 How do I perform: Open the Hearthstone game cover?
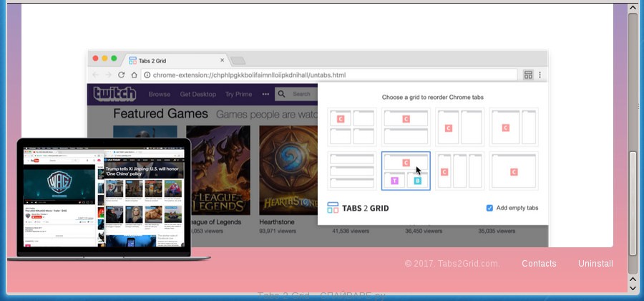point(288,171)
